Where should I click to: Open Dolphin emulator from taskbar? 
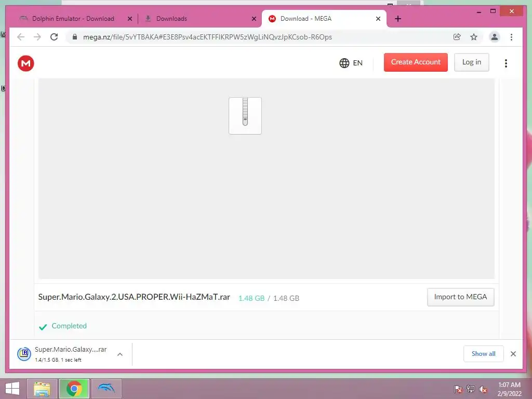point(106,389)
